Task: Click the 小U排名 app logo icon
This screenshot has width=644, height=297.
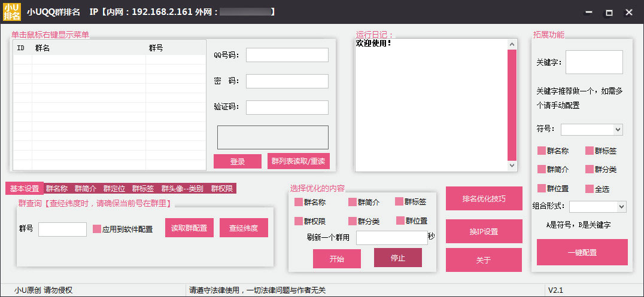Action: (x=12, y=12)
